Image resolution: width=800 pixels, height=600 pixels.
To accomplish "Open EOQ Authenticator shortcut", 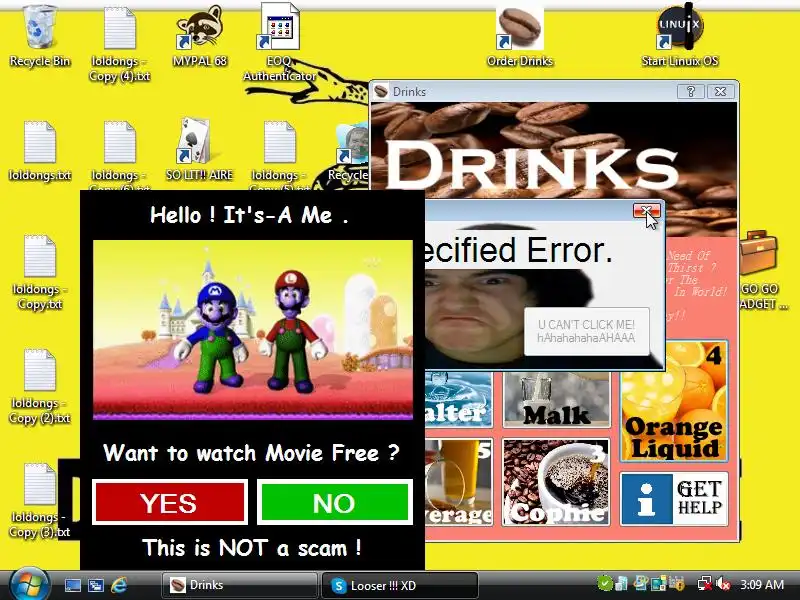I will tap(280, 43).
